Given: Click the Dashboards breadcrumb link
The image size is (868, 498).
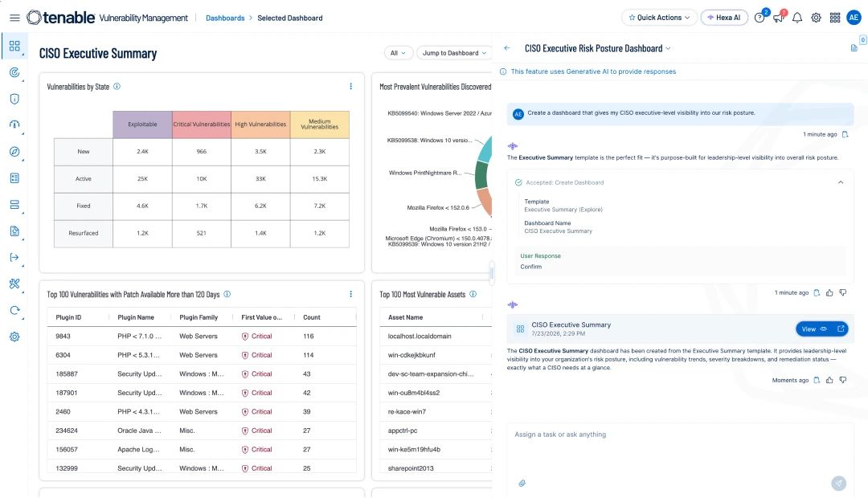Looking at the screenshot, I should pyautogui.click(x=225, y=18).
